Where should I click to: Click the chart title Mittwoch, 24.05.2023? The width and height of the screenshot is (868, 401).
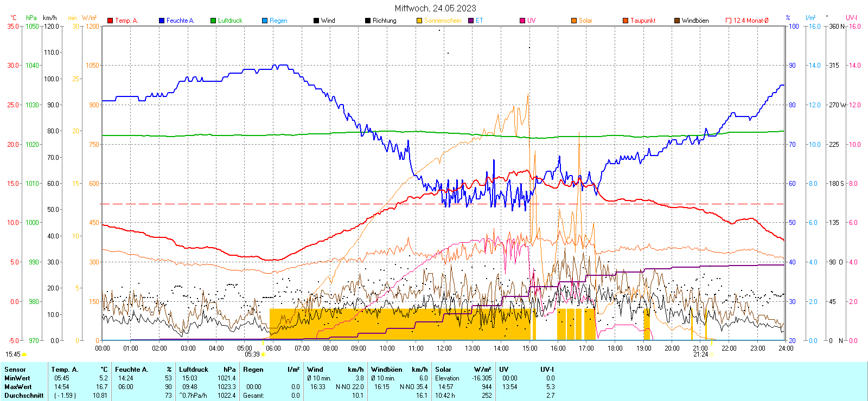435,8
